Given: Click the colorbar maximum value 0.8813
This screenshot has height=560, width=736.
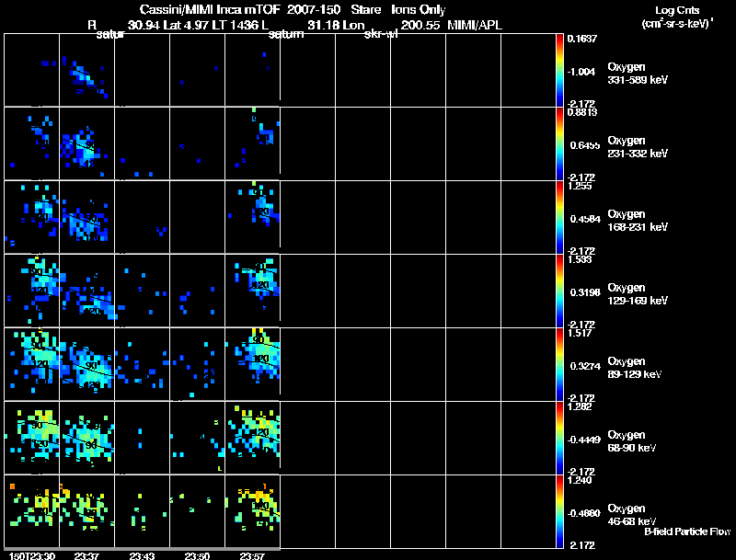Looking at the screenshot, I should pos(582,112).
